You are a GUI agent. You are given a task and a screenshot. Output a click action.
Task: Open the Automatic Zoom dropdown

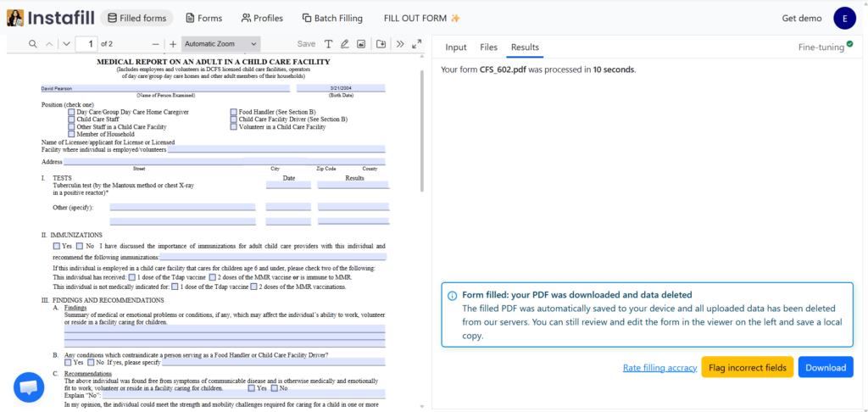[220, 44]
